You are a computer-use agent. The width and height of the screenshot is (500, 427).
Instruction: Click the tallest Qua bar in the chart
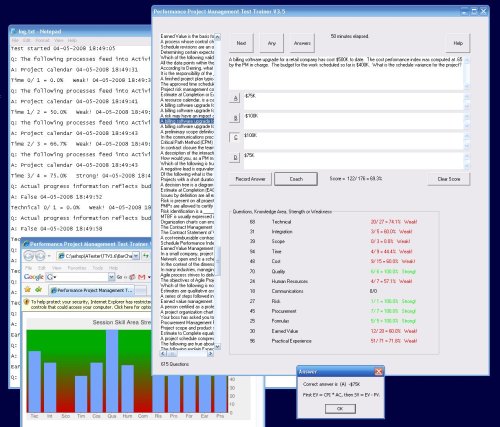(112, 371)
